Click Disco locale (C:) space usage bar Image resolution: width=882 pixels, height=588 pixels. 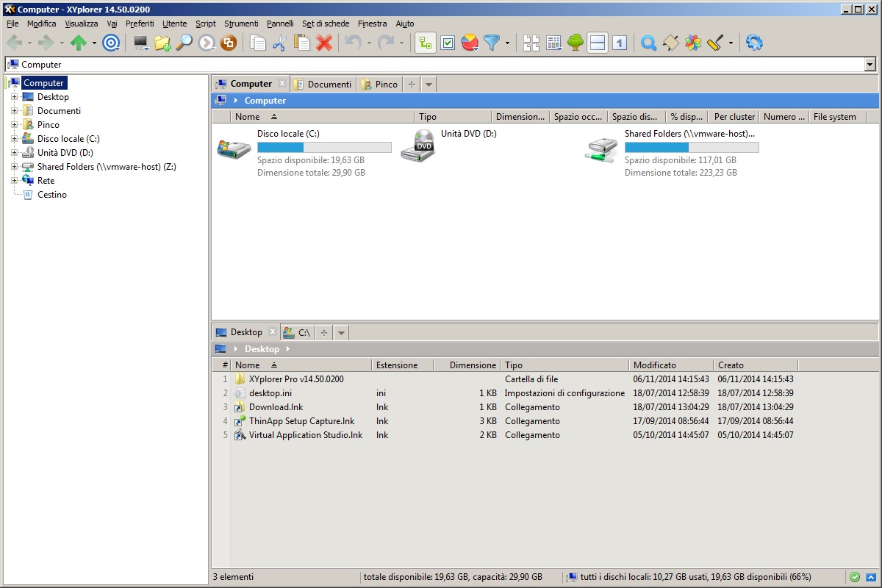coord(324,148)
